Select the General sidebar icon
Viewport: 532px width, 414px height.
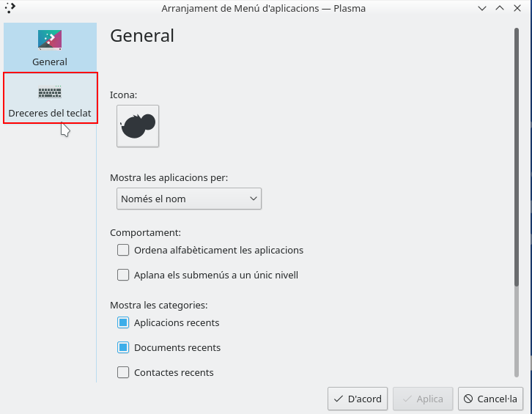click(50, 40)
